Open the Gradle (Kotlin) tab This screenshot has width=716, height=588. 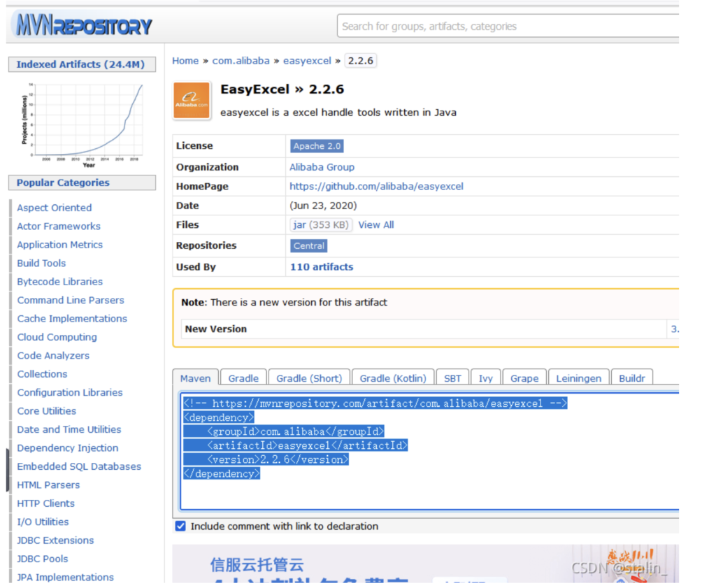[393, 378]
